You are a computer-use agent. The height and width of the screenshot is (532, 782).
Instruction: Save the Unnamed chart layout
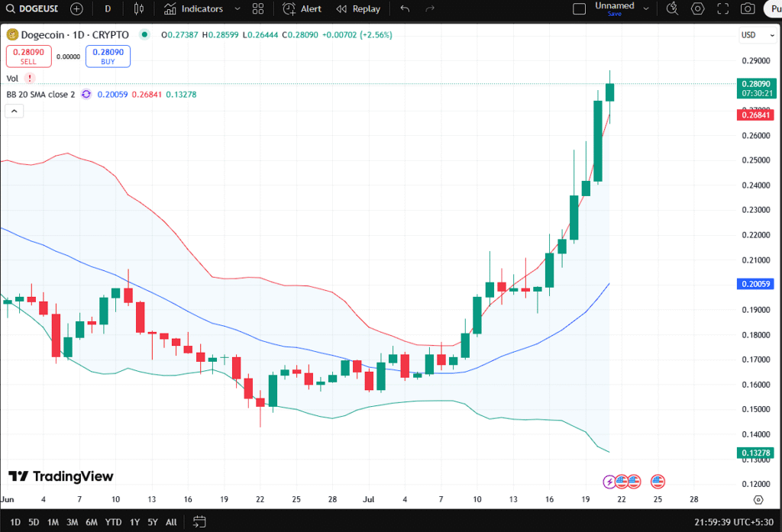coord(615,14)
